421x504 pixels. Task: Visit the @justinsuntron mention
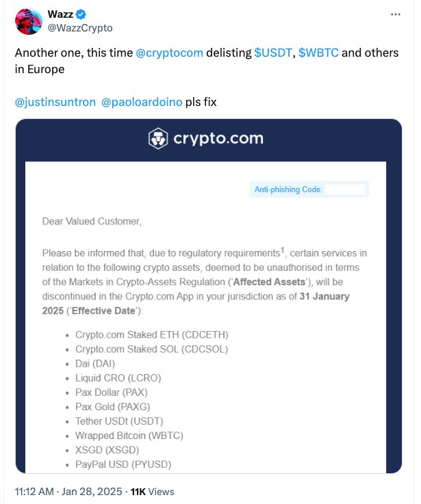[x=55, y=102]
